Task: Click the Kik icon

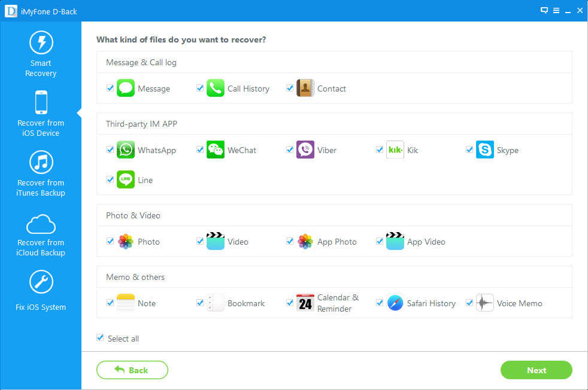Action: 395,150
